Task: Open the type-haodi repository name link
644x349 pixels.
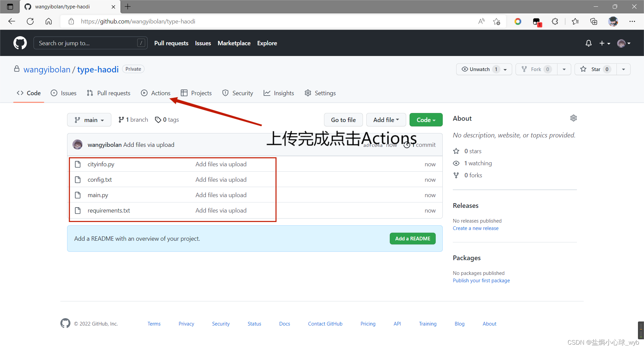Action: click(x=98, y=69)
